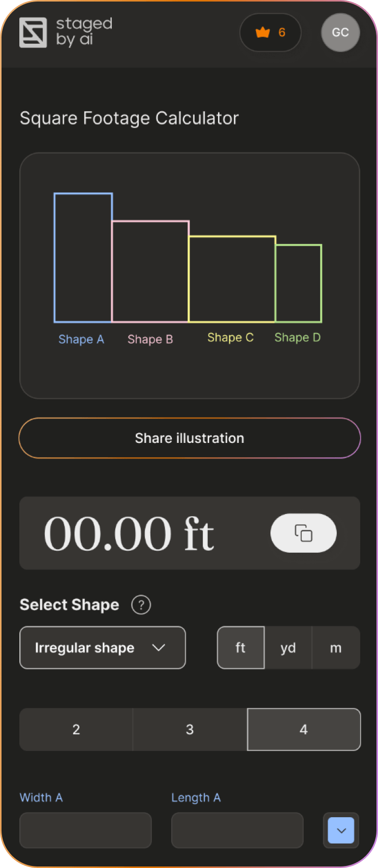Click the Share illustration button

pyautogui.click(x=190, y=438)
